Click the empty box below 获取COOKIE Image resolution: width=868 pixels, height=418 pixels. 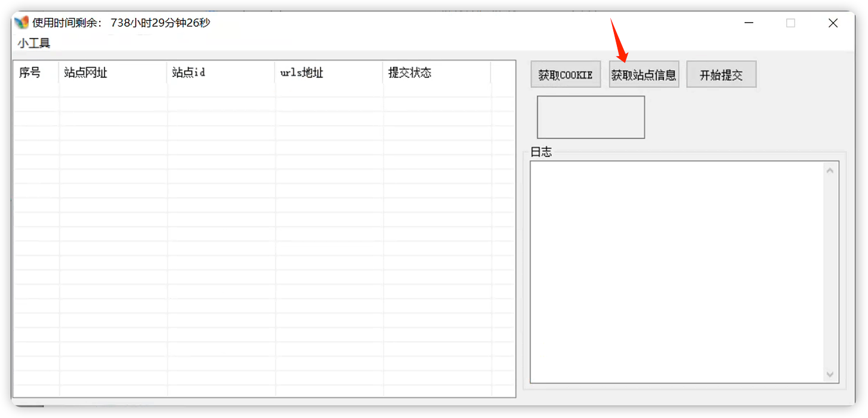point(591,117)
